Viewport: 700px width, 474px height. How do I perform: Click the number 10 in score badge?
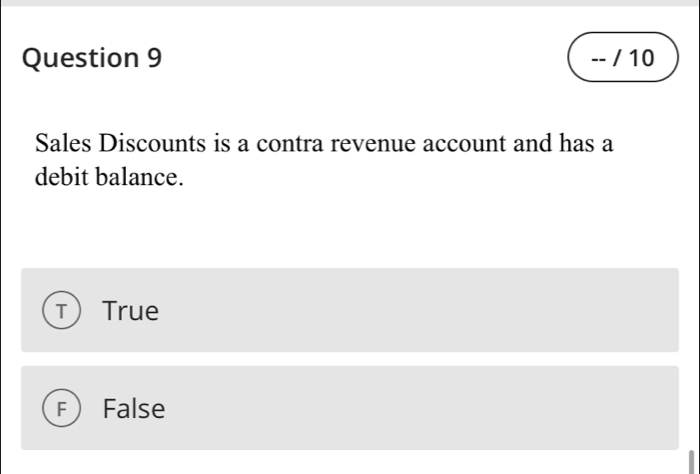click(x=642, y=58)
